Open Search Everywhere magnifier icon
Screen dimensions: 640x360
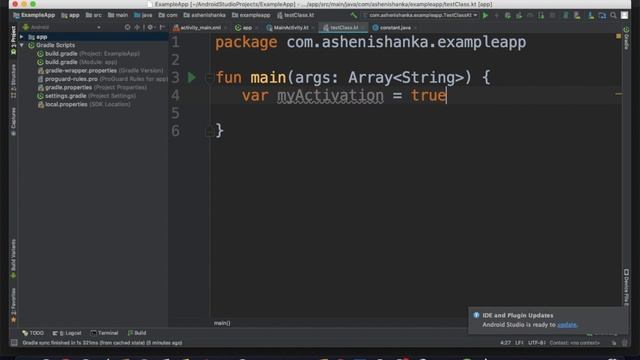[x=613, y=16]
